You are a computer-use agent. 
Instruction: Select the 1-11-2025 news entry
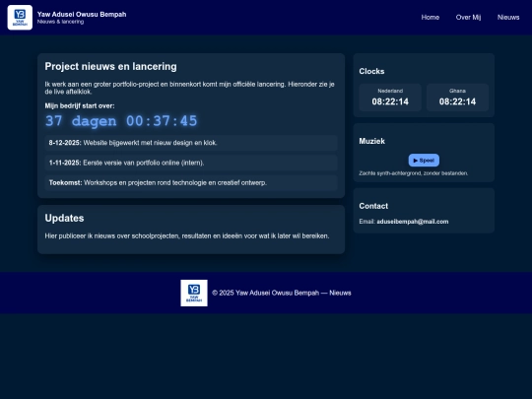[x=191, y=163]
